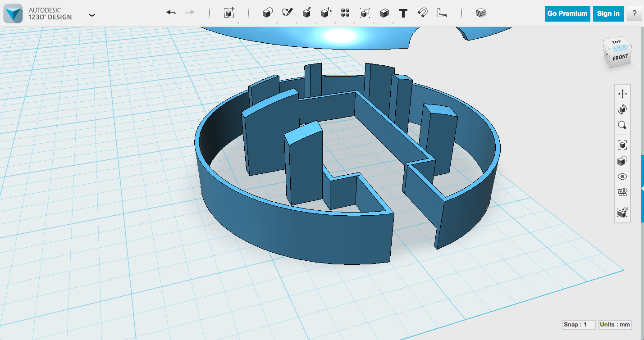Select the Text tool
This screenshot has height=340, width=644.
coord(402,13)
